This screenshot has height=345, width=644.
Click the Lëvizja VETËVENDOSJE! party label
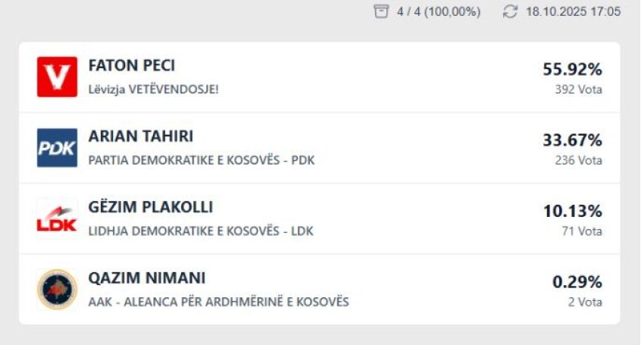pyautogui.click(x=154, y=89)
